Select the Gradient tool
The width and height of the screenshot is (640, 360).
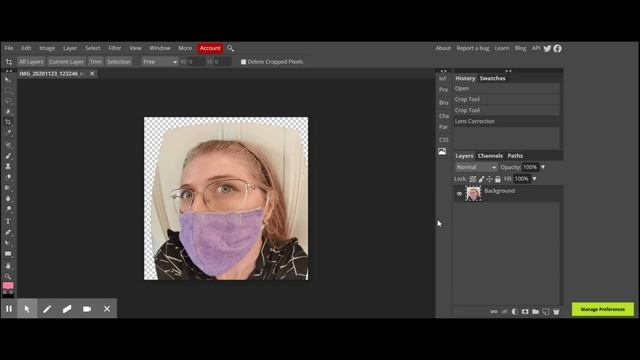8,188
